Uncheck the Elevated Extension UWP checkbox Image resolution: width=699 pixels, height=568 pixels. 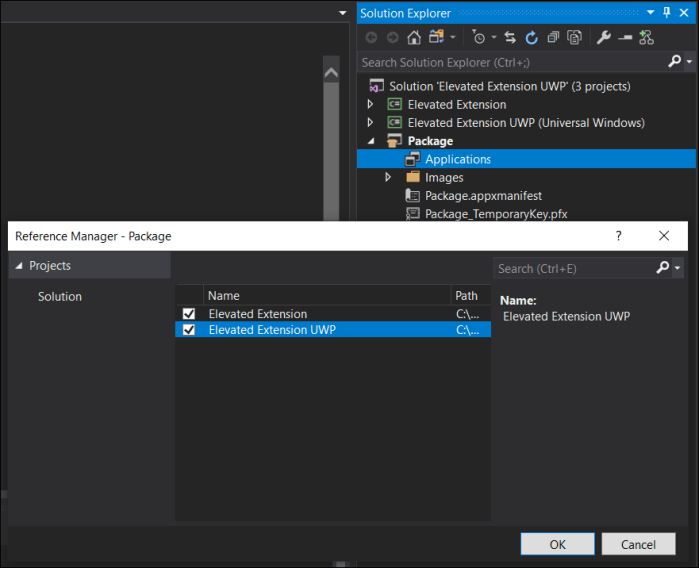[189, 330]
